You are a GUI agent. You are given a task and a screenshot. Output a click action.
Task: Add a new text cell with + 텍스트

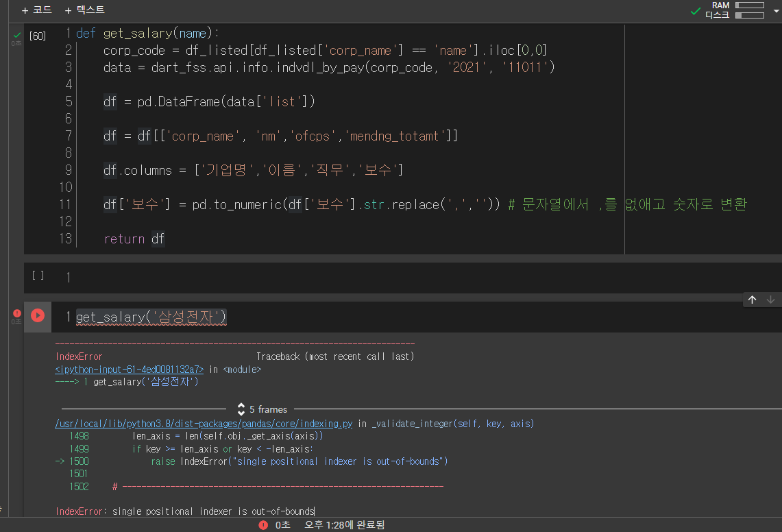(85, 10)
